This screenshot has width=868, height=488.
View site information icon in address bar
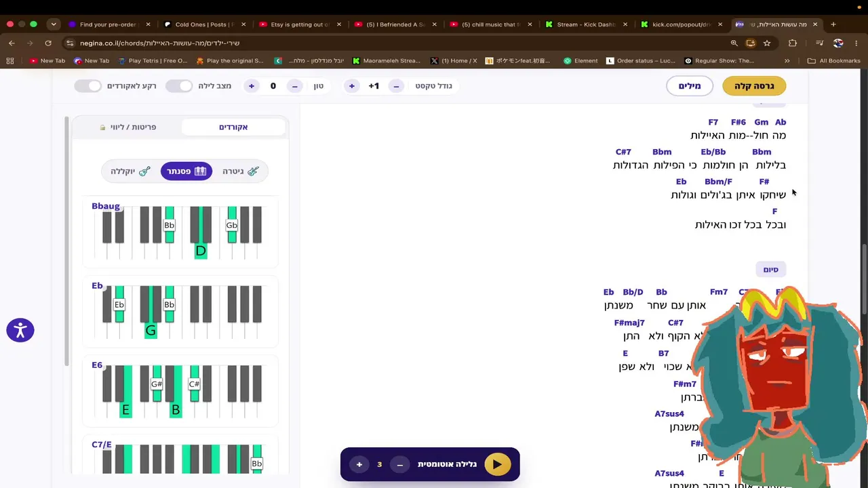coord(69,43)
